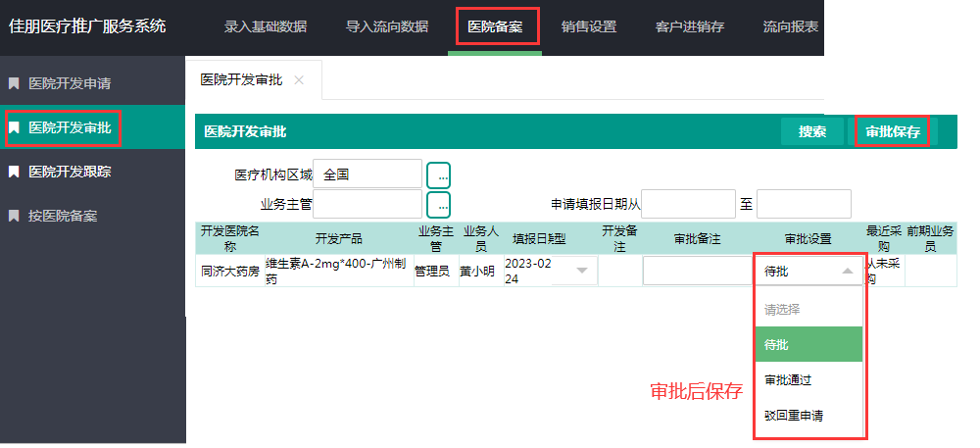Click the 审批保存 button
The image size is (980, 448).
click(x=892, y=132)
